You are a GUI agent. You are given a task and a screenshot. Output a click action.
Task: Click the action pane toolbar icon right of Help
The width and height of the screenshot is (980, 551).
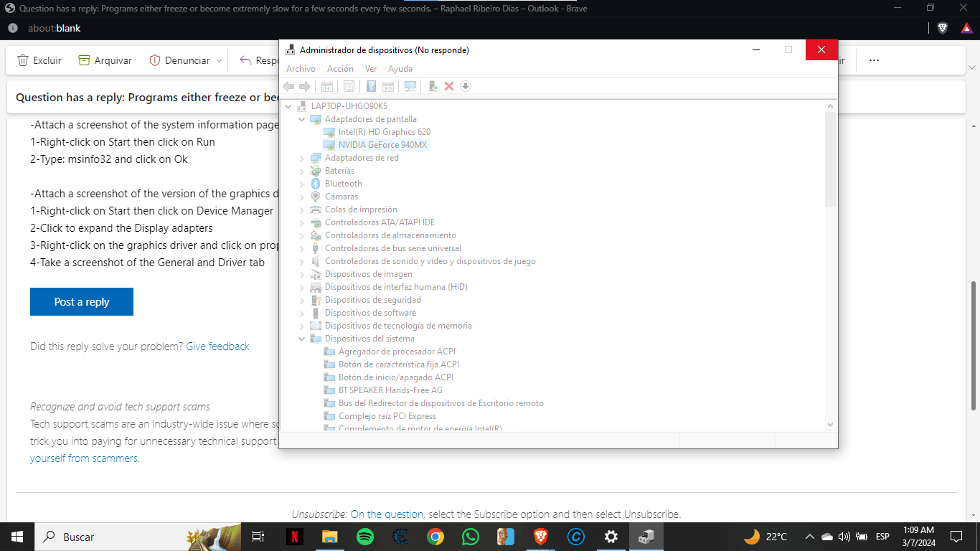(388, 86)
